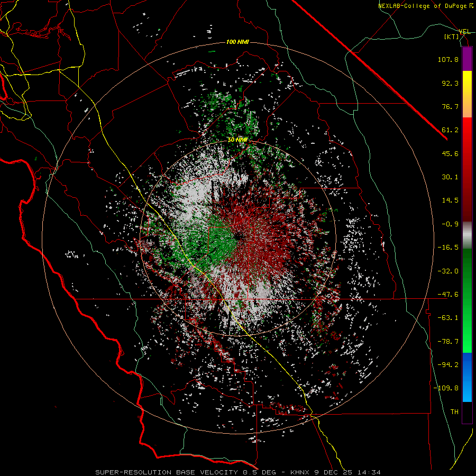Click the 107.8 velocity scale value
The height and width of the screenshot is (476, 476).
click(448, 59)
